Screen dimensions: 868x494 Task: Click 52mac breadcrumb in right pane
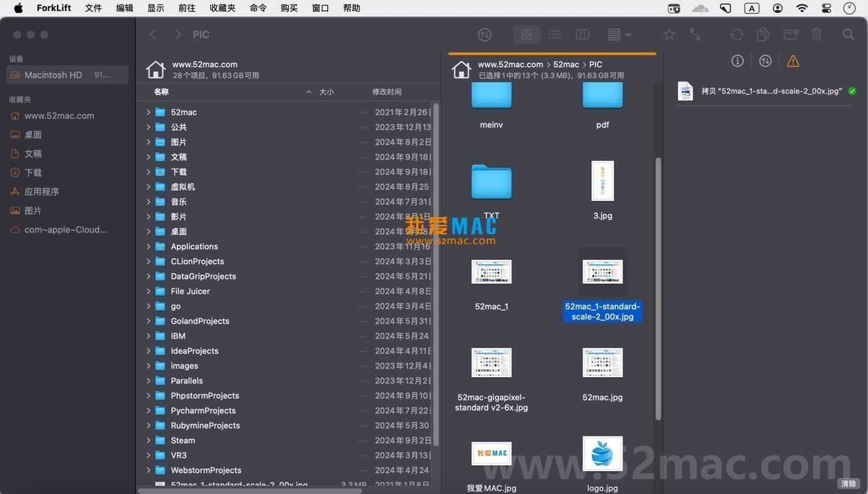point(566,64)
